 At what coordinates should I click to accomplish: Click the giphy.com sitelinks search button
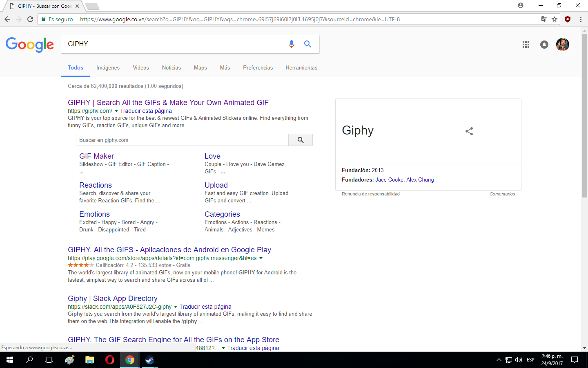tap(301, 140)
